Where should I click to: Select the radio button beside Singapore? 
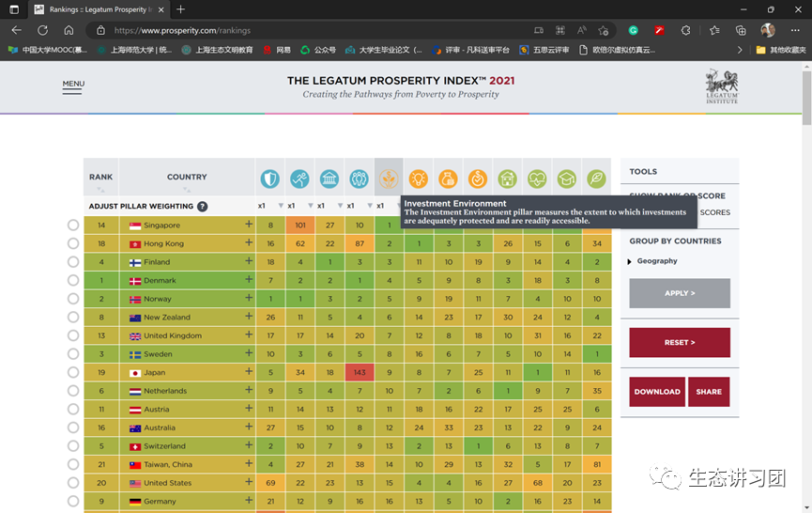(x=73, y=225)
